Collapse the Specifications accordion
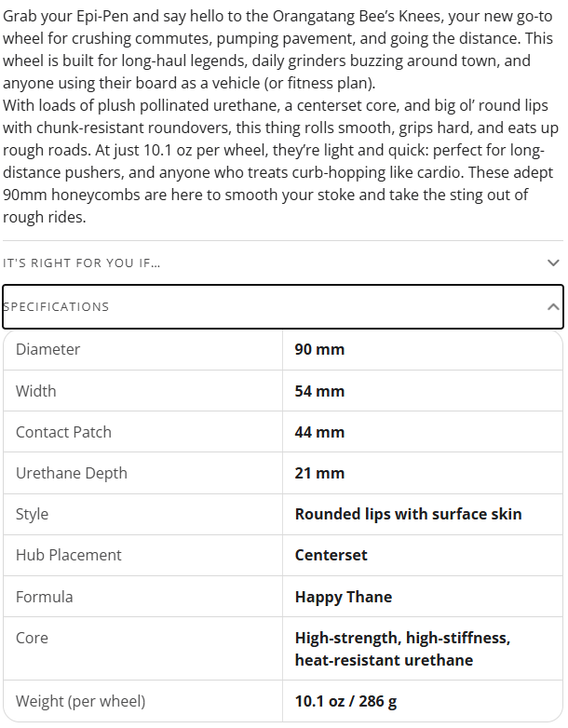The image size is (568, 728). [283, 307]
